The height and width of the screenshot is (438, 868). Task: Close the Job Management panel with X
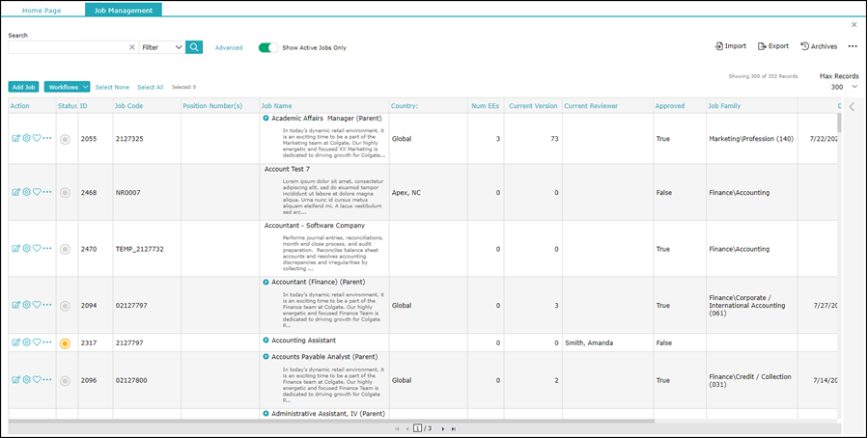click(x=854, y=25)
